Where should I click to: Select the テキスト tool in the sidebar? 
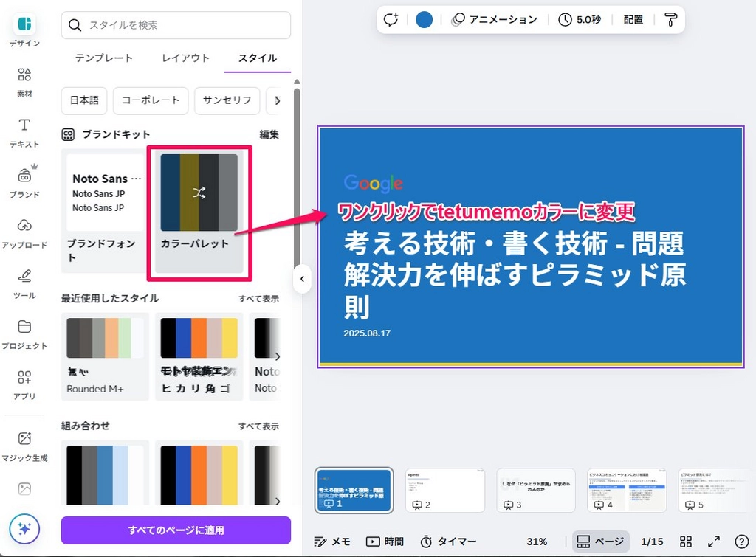[x=24, y=133]
